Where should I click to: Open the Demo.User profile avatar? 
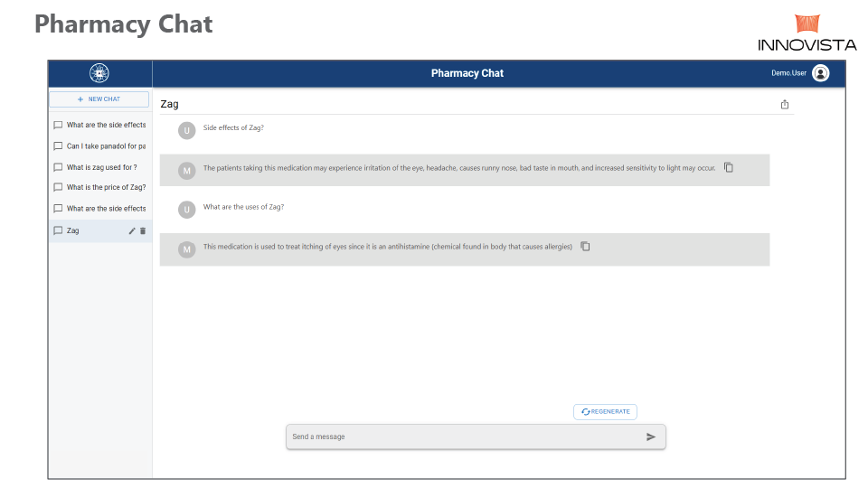tap(821, 73)
